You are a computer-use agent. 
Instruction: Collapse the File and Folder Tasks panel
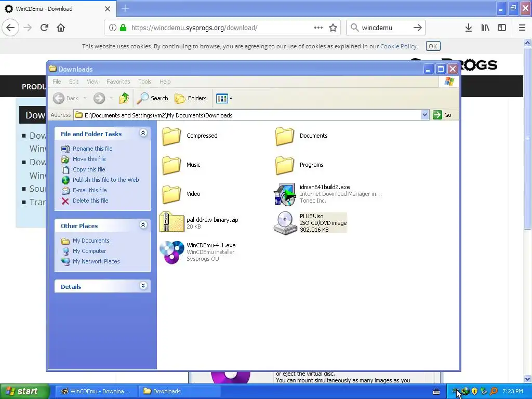click(143, 133)
